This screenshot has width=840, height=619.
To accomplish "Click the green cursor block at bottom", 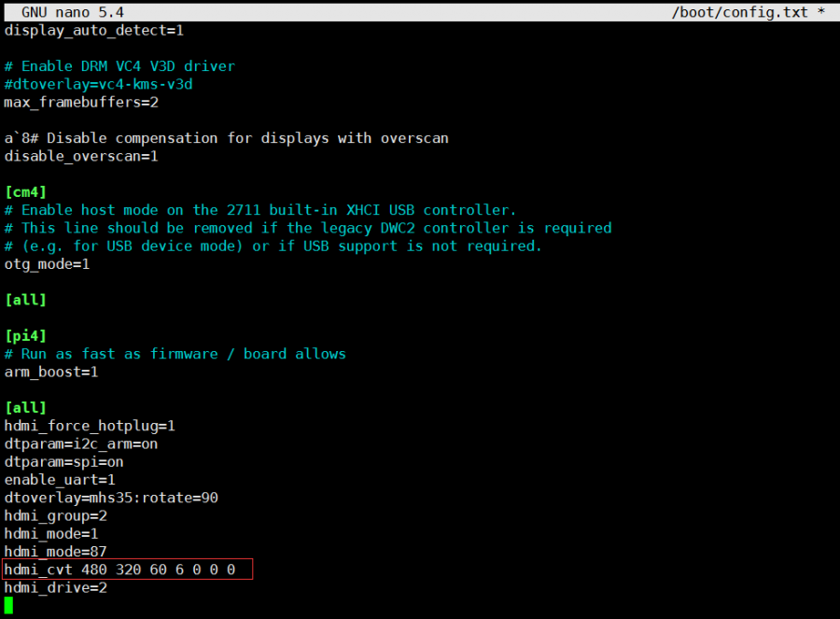I will pyautogui.click(x=9, y=605).
